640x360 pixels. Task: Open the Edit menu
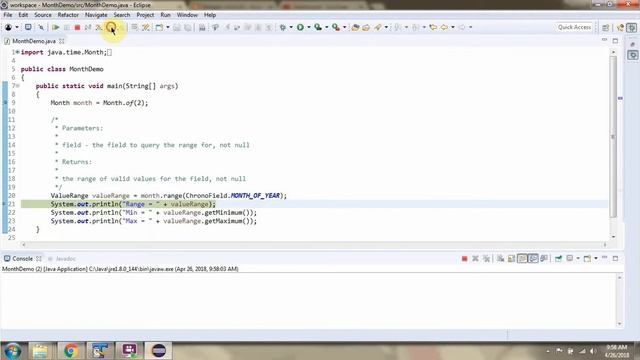[x=23, y=15]
